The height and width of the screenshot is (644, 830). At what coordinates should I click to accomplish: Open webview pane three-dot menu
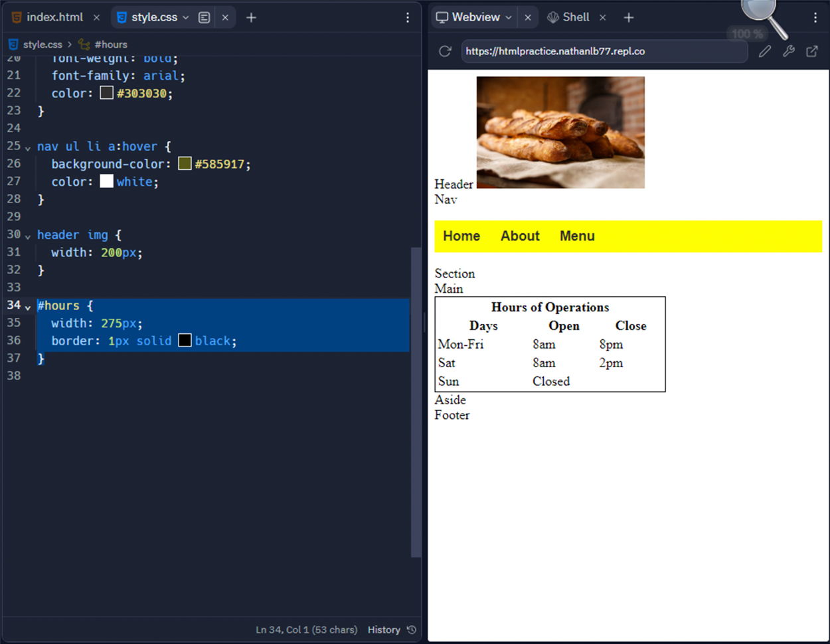815,17
